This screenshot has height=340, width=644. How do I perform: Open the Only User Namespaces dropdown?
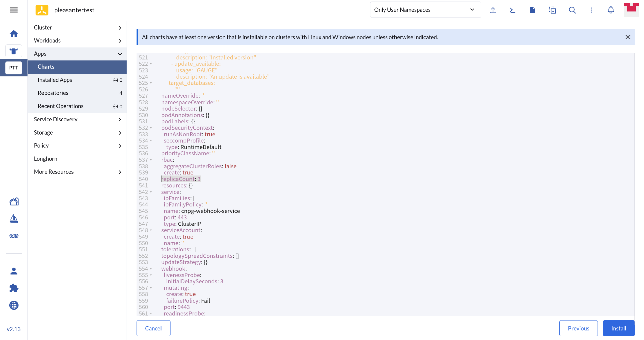pos(425,10)
